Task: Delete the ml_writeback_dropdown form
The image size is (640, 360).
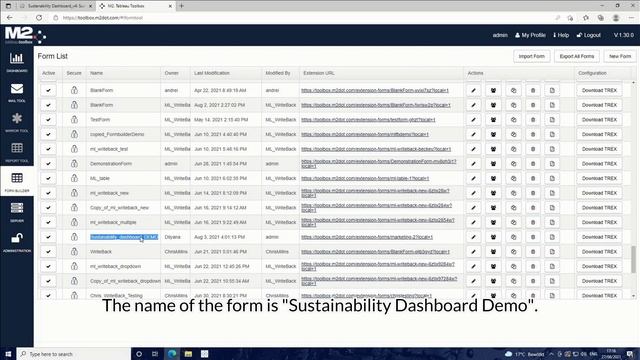Action: pyautogui.click(x=533, y=266)
